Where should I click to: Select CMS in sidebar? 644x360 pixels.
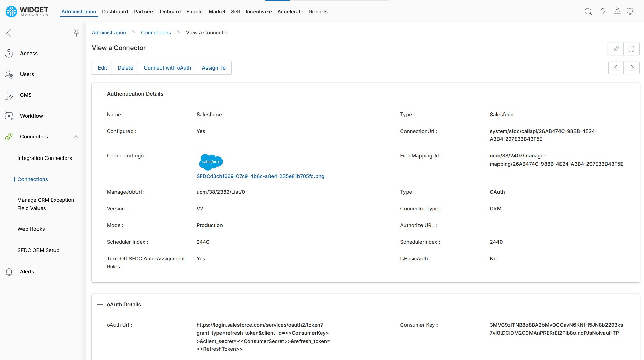pos(26,95)
